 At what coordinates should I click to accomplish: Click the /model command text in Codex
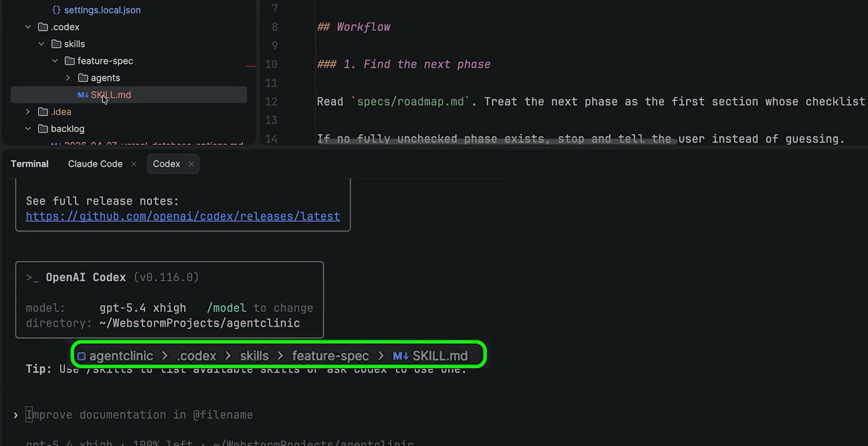(227, 308)
